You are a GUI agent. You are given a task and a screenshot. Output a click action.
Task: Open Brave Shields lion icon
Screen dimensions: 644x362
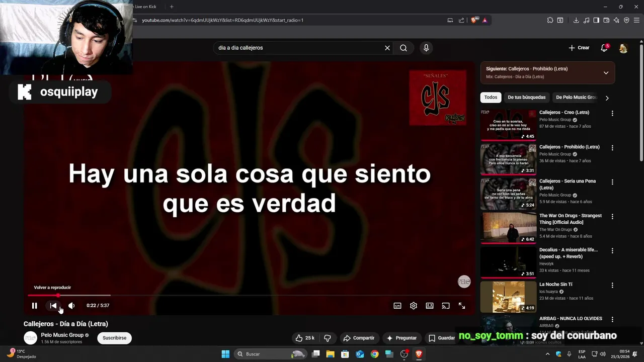(x=474, y=20)
